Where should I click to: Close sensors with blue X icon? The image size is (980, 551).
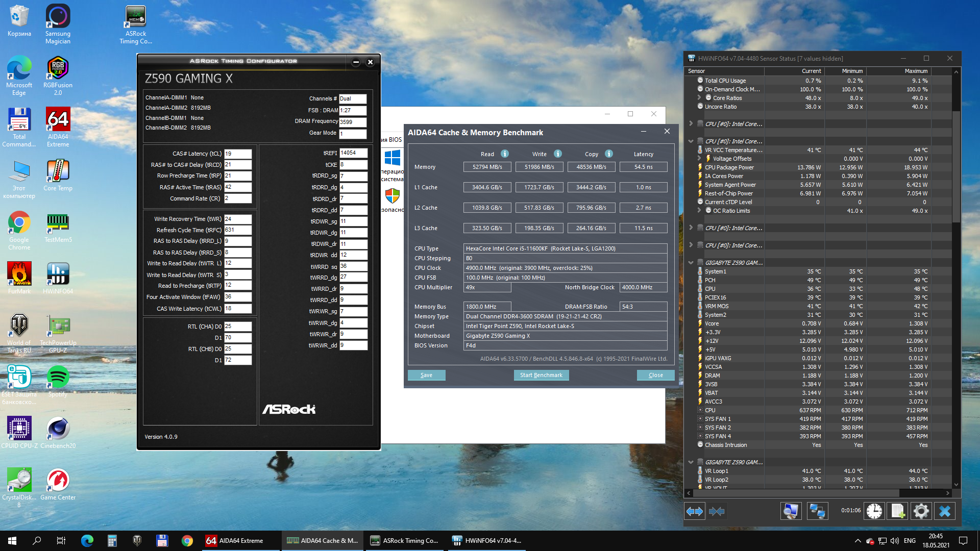click(x=945, y=511)
